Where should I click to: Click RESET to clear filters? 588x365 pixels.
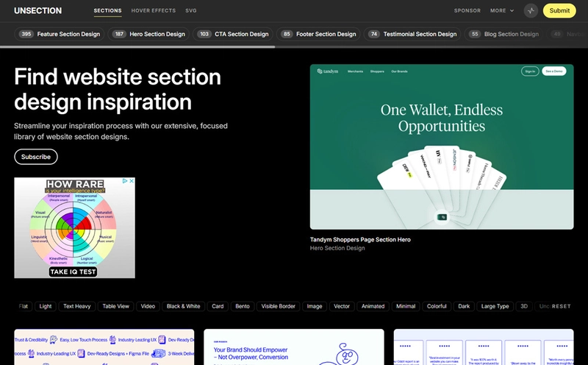[x=562, y=306]
